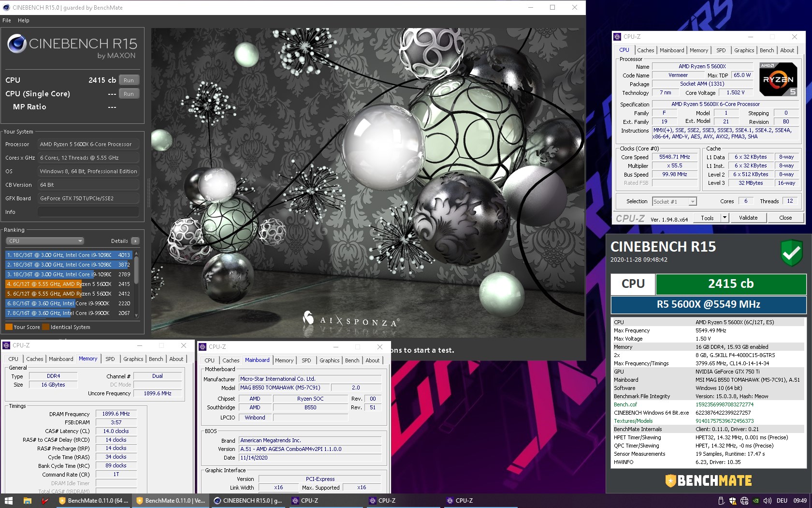Image resolution: width=812 pixels, height=508 pixels.
Task: Select Memory tab in the motherboard CPU-Z window
Action: (x=284, y=360)
